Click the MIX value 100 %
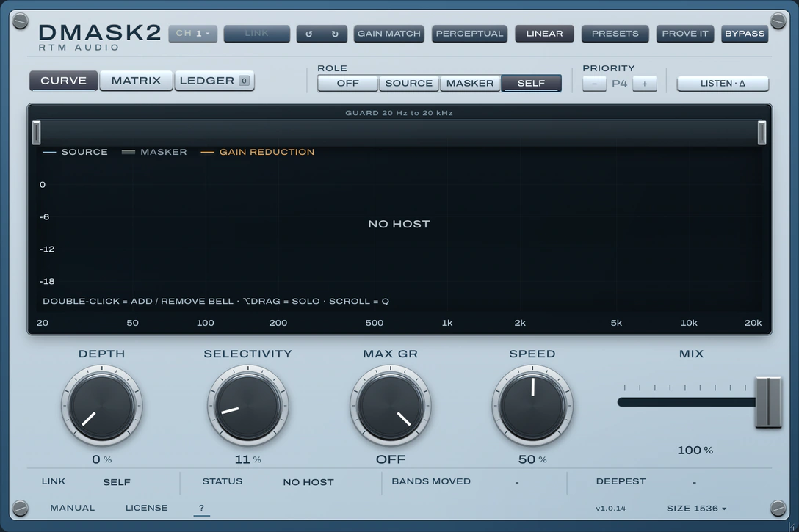The image size is (799, 532). [x=695, y=451]
